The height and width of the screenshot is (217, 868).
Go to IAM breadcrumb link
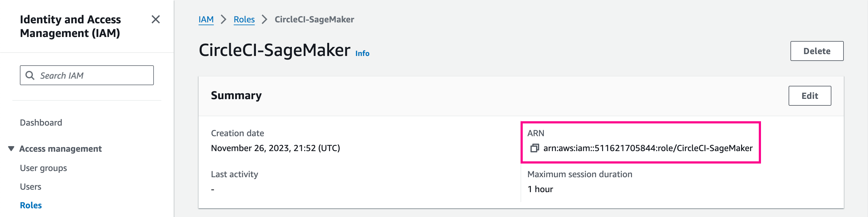point(206,20)
